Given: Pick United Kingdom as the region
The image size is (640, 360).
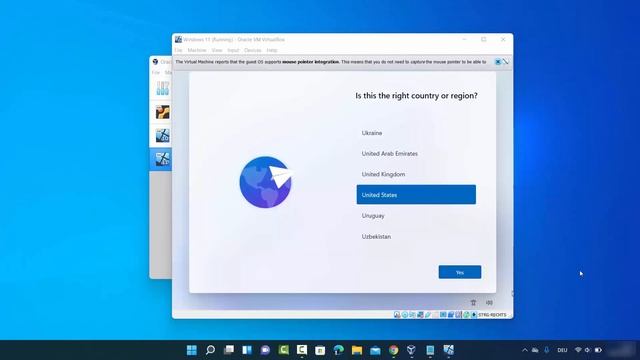Looking at the screenshot, I should [x=416, y=174].
